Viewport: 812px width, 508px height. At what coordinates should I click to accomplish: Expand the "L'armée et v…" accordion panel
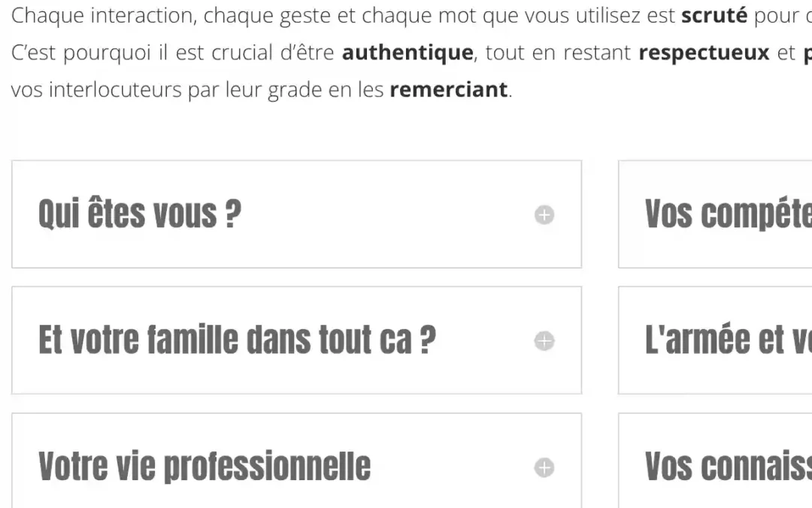pos(727,341)
